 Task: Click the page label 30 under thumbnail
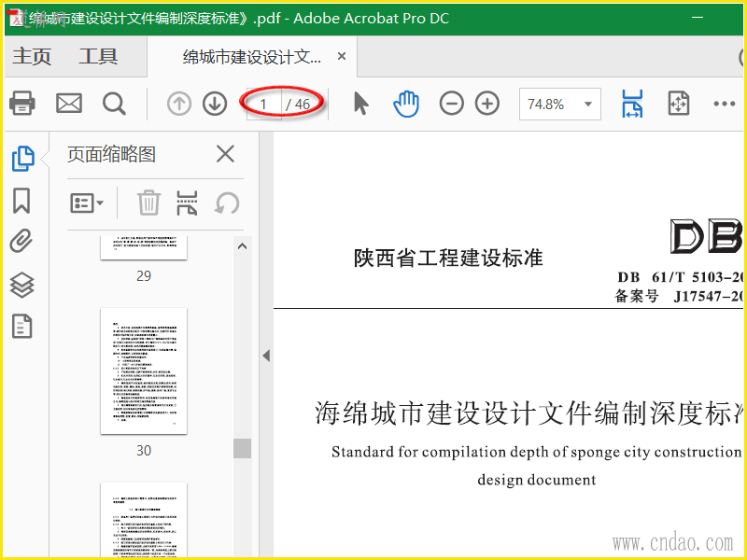pos(144,450)
